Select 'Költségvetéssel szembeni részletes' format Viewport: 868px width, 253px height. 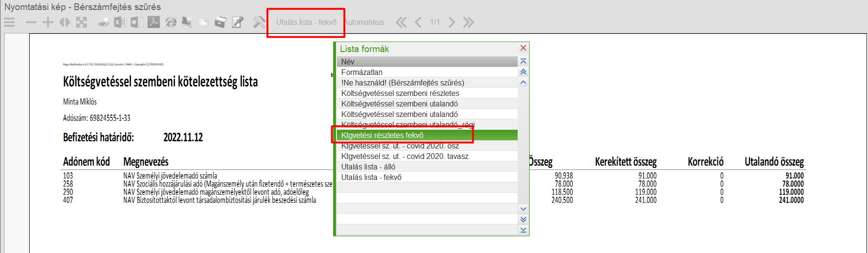(427, 93)
